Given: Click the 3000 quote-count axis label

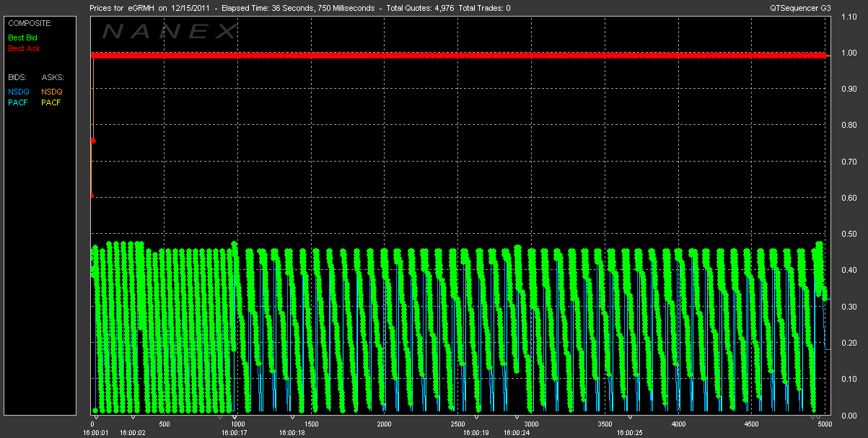Looking at the screenshot, I should coord(532,424).
